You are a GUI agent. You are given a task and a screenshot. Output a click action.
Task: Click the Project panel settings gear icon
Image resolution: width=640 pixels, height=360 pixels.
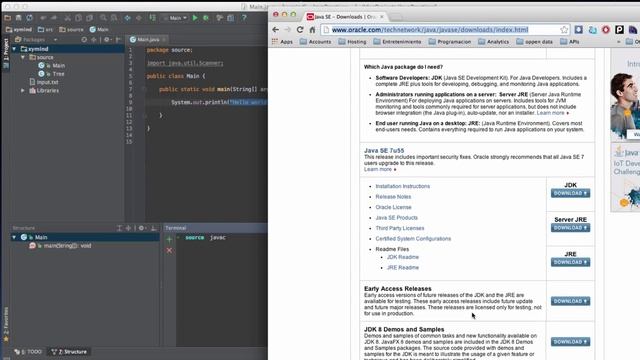(x=107, y=40)
